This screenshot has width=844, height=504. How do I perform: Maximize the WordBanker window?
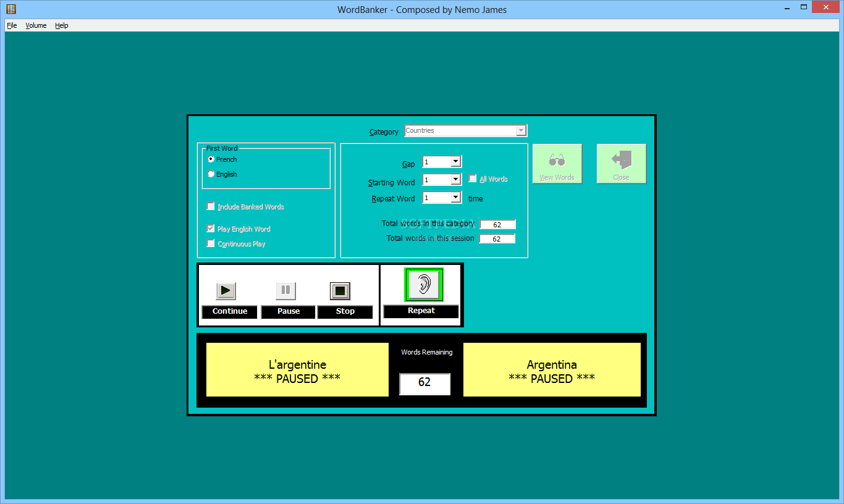click(804, 8)
